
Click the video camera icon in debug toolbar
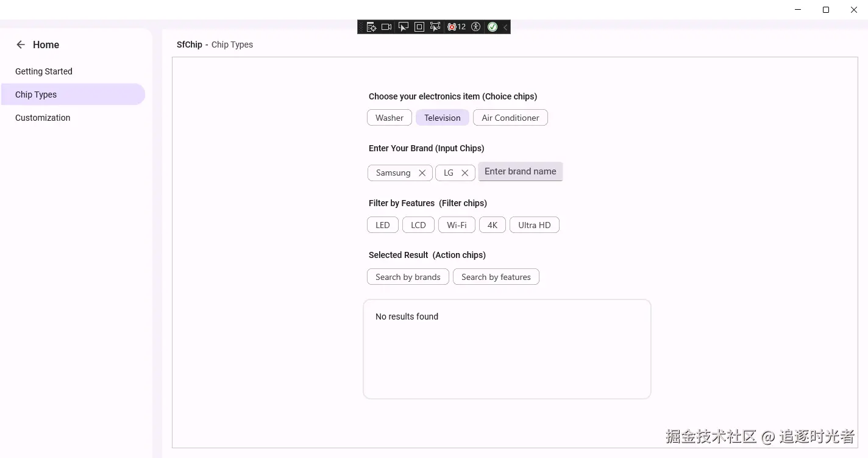386,27
